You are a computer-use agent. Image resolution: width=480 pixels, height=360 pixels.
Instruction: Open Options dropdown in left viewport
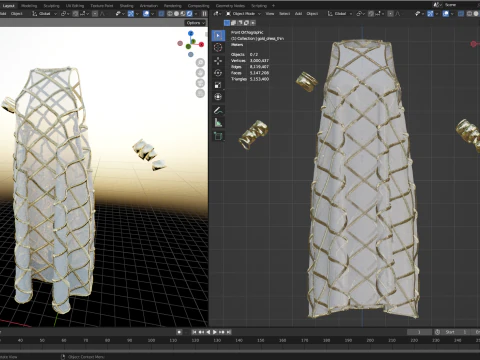tap(196, 23)
